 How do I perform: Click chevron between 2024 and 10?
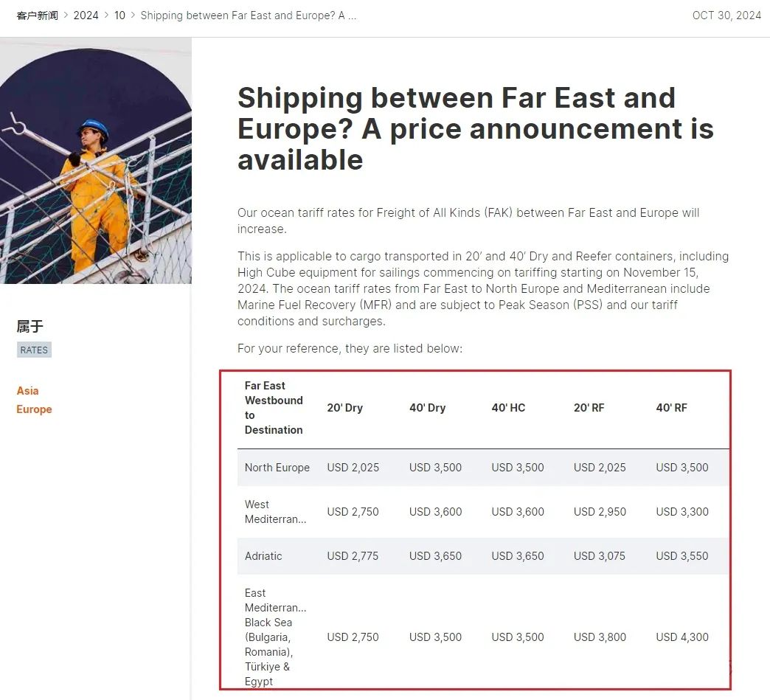pyautogui.click(x=106, y=15)
